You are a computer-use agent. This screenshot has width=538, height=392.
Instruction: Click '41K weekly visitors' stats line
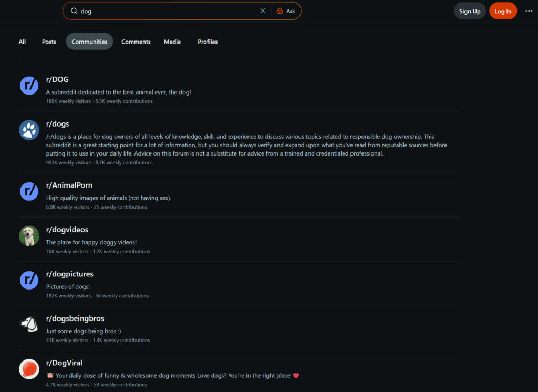tap(98, 340)
